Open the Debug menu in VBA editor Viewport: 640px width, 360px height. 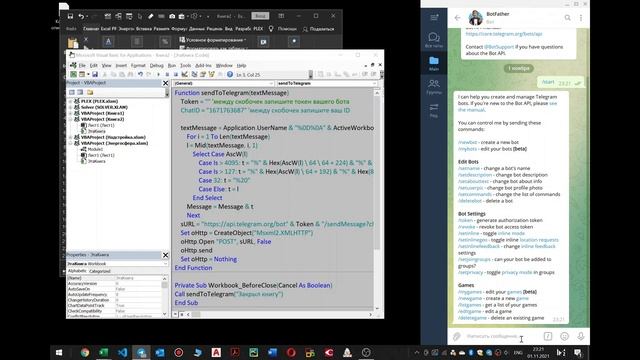(x=156, y=65)
